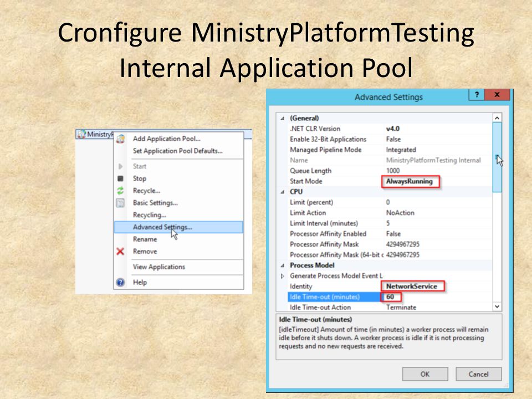Click the Idle Time-out value 60
The width and height of the screenshot is (532, 399).
390,297
